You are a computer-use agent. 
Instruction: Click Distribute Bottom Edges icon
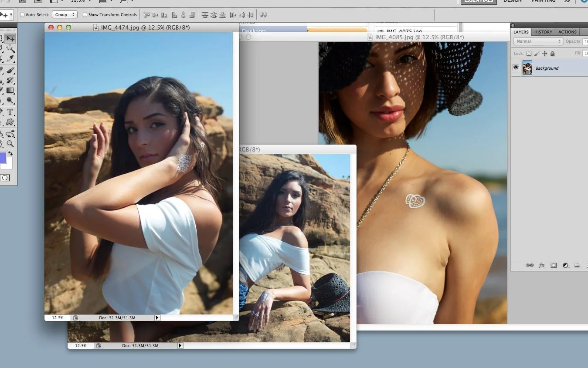(x=222, y=15)
